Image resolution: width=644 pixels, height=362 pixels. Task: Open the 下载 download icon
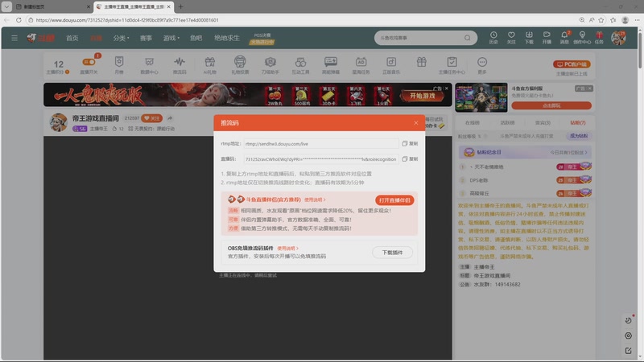529,38
